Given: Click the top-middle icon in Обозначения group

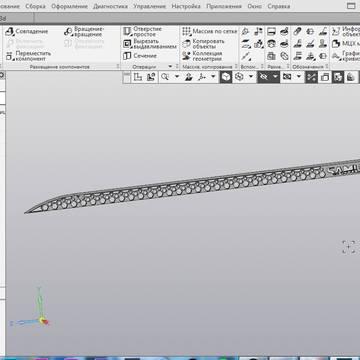Looking at the screenshot, I should tap(310, 32).
